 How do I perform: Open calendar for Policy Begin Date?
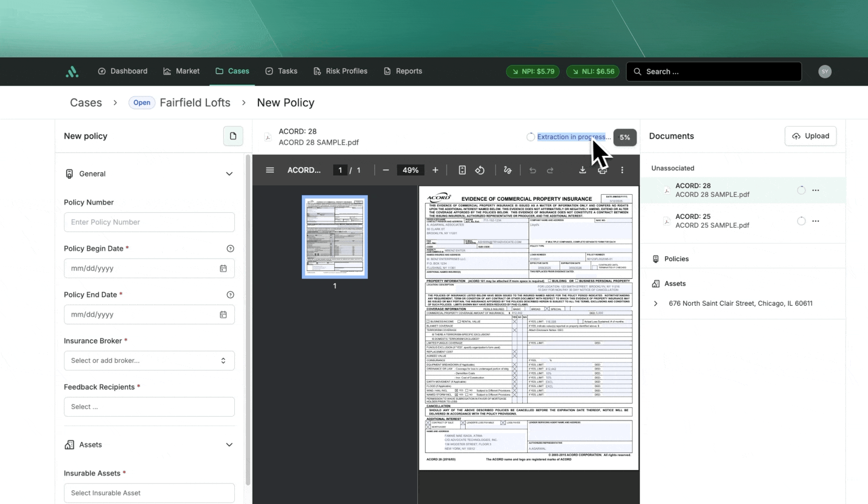223,268
